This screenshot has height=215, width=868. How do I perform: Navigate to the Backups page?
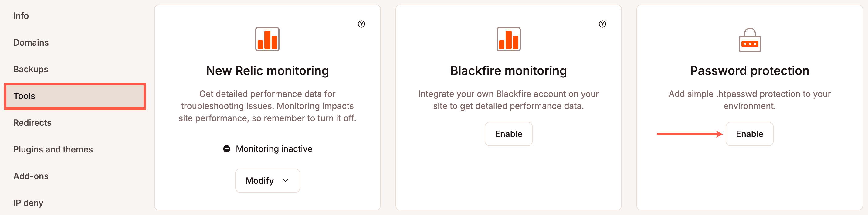30,69
